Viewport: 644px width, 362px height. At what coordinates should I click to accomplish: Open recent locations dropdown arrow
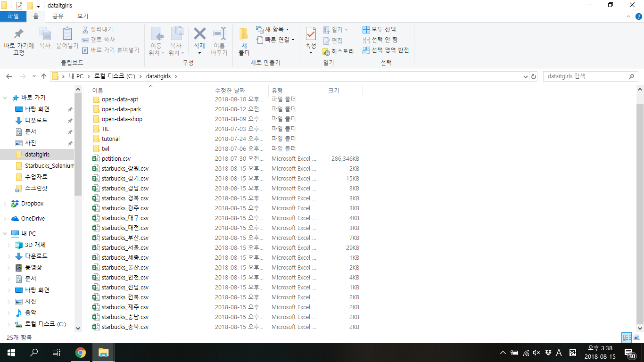[x=34, y=76]
